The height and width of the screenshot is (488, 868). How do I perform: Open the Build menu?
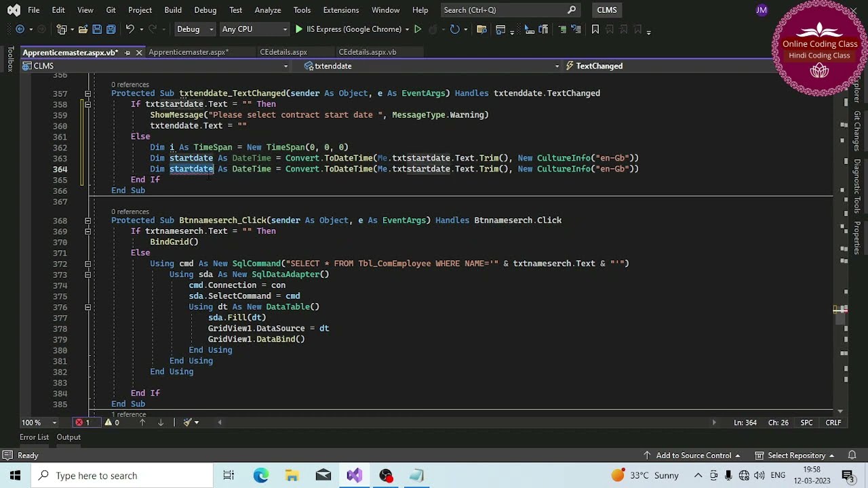[173, 10]
